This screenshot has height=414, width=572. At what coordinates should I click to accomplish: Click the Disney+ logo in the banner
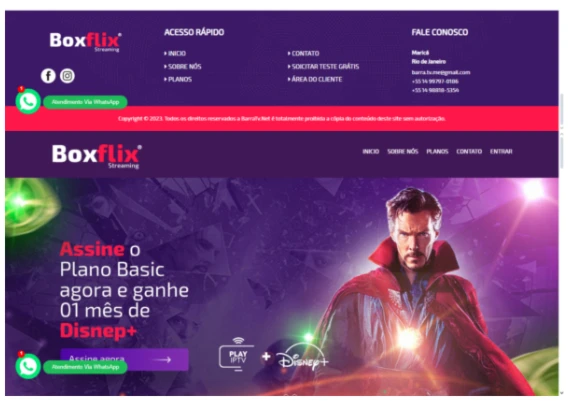[x=302, y=359]
